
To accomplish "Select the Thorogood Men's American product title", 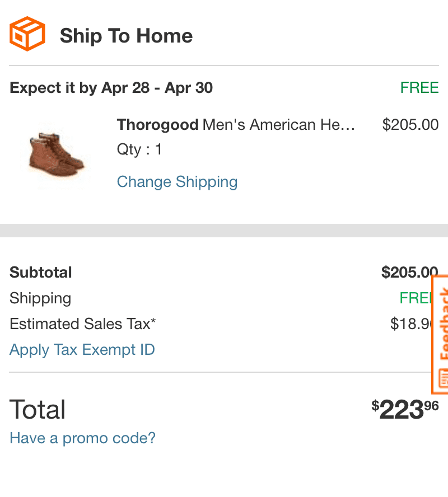I will click(236, 125).
